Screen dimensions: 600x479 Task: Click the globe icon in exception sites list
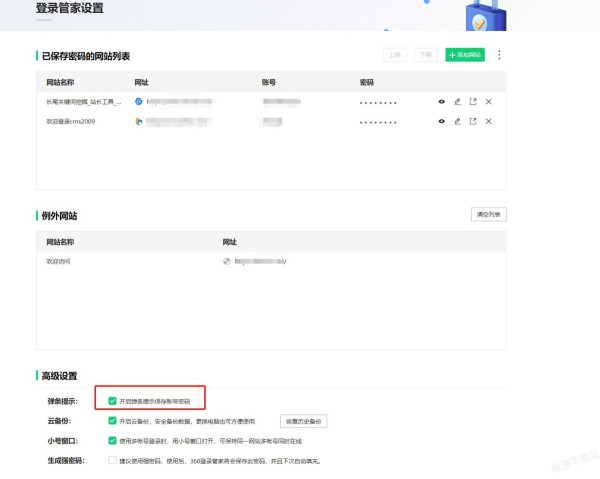(x=227, y=261)
